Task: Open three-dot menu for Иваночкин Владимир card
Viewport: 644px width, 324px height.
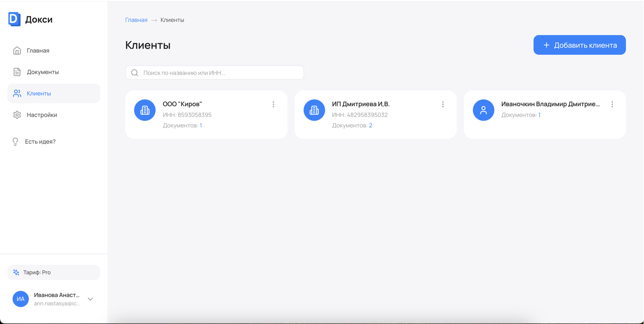Action: pos(612,104)
